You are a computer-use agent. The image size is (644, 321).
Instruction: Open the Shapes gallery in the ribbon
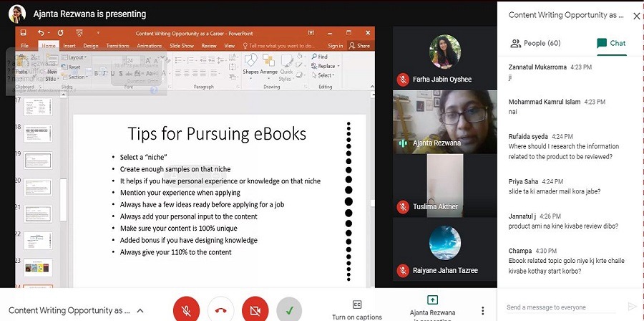pyautogui.click(x=250, y=64)
